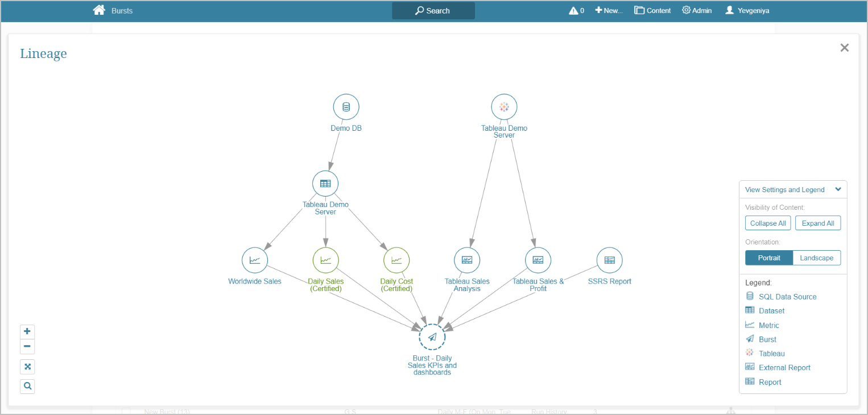This screenshot has width=868, height=415.
Task: Open the New... menu
Action: (x=609, y=11)
